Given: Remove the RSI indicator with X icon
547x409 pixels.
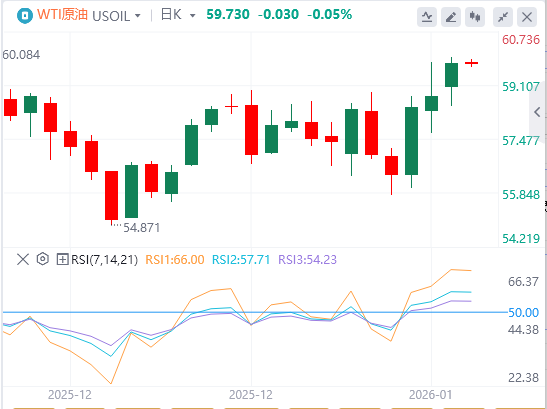Looking at the screenshot, I should [x=23, y=260].
